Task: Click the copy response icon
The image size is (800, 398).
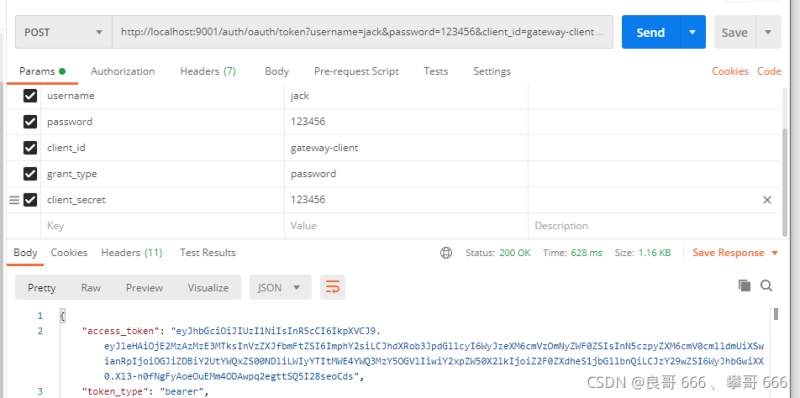Action: tap(744, 285)
